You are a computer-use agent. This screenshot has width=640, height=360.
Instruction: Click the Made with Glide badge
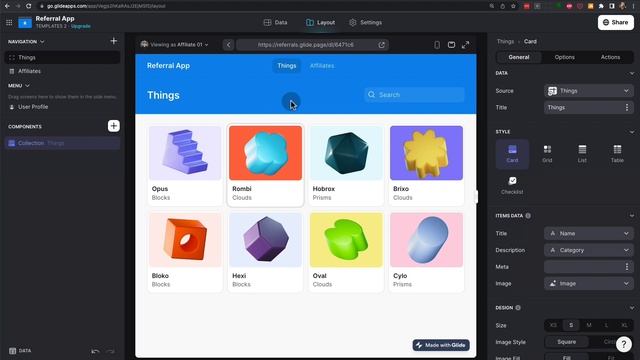tap(441, 345)
